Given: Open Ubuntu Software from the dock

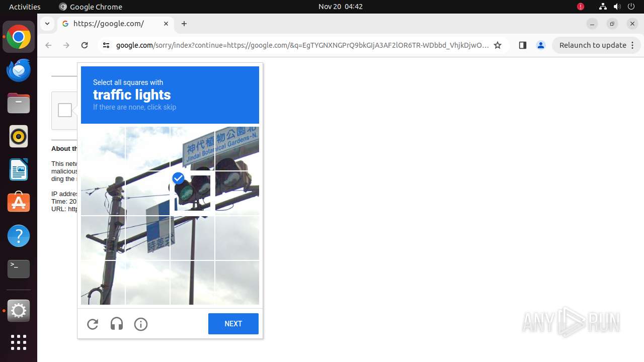Looking at the screenshot, I should (19, 203).
